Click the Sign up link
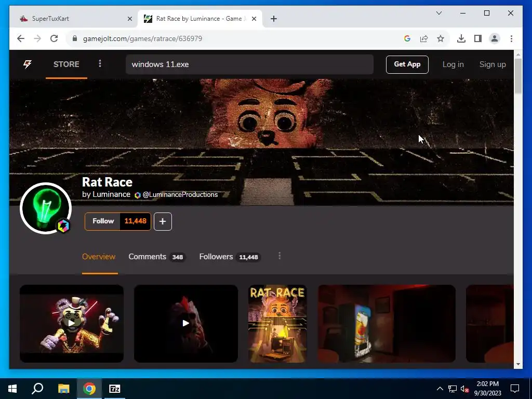 493,64
